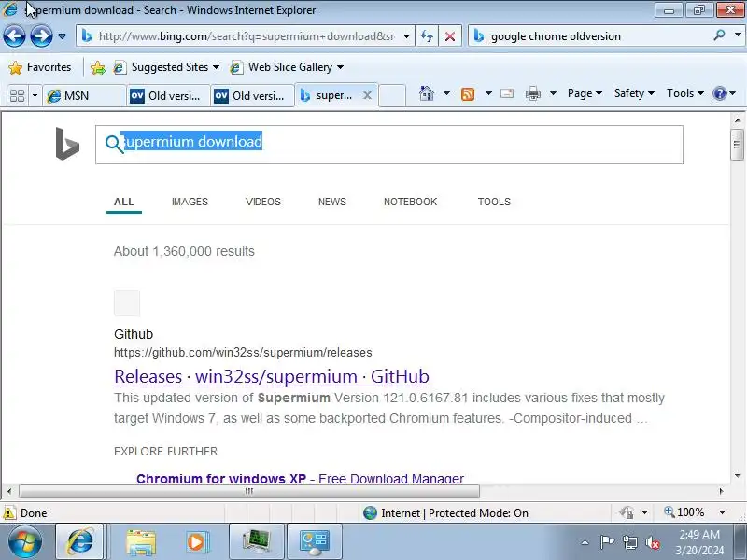Close the super... tab

tap(367, 96)
